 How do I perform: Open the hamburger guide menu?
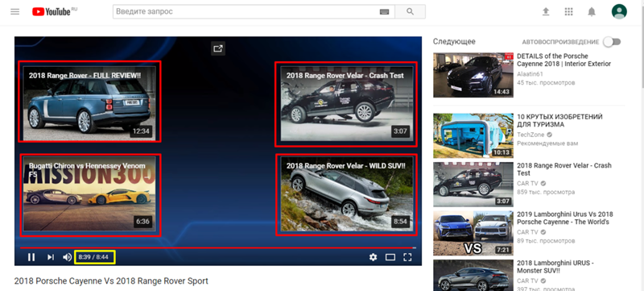[x=15, y=11]
